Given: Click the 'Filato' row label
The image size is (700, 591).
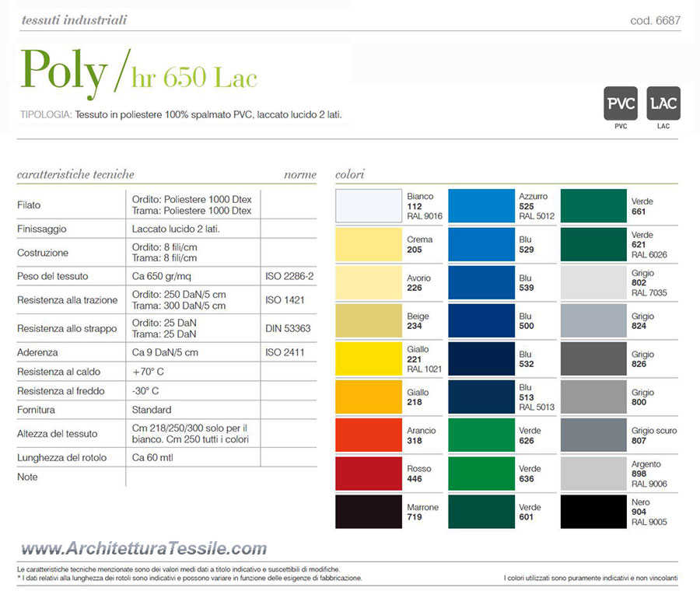Looking at the screenshot, I should click(29, 205).
